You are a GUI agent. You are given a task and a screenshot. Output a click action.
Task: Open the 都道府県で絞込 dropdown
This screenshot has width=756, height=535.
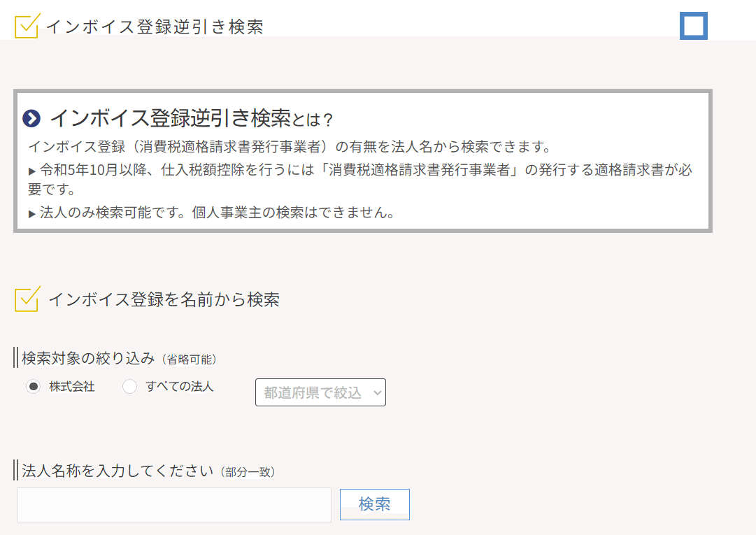pyautogui.click(x=320, y=392)
